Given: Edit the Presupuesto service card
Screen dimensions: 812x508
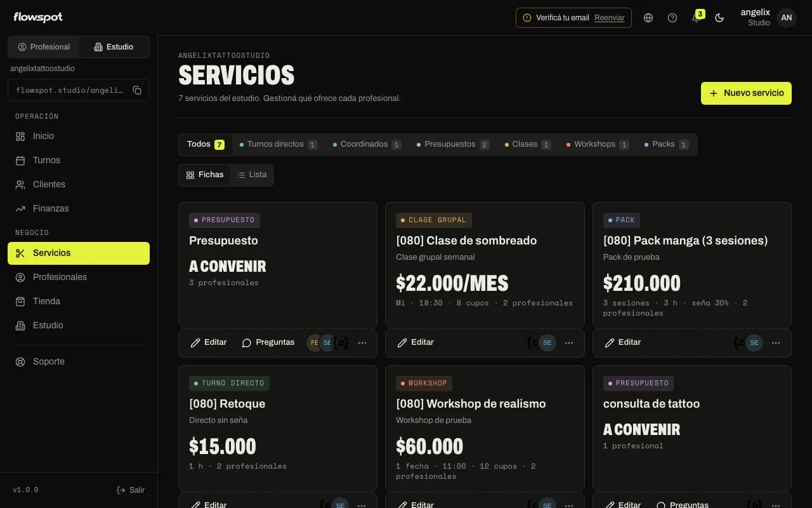Looking at the screenshot, I should pyautogui.click(x=209, y=343).
